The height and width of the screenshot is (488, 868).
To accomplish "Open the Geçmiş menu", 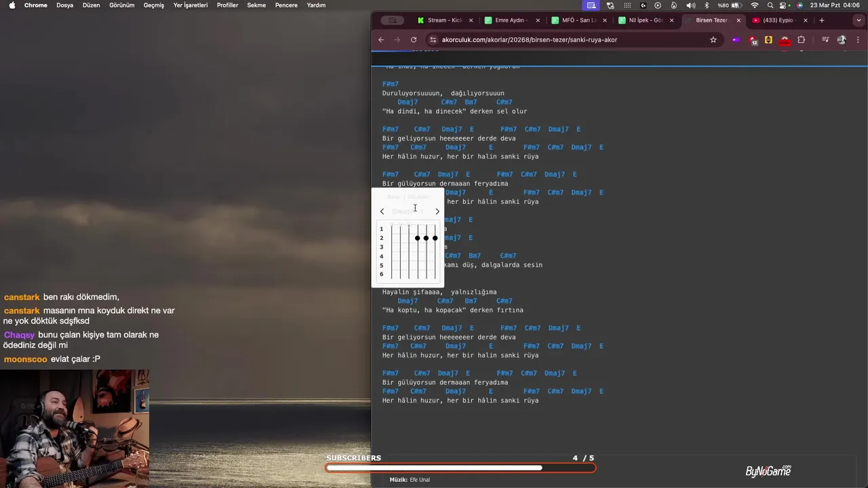I will (x=154, y=5).
